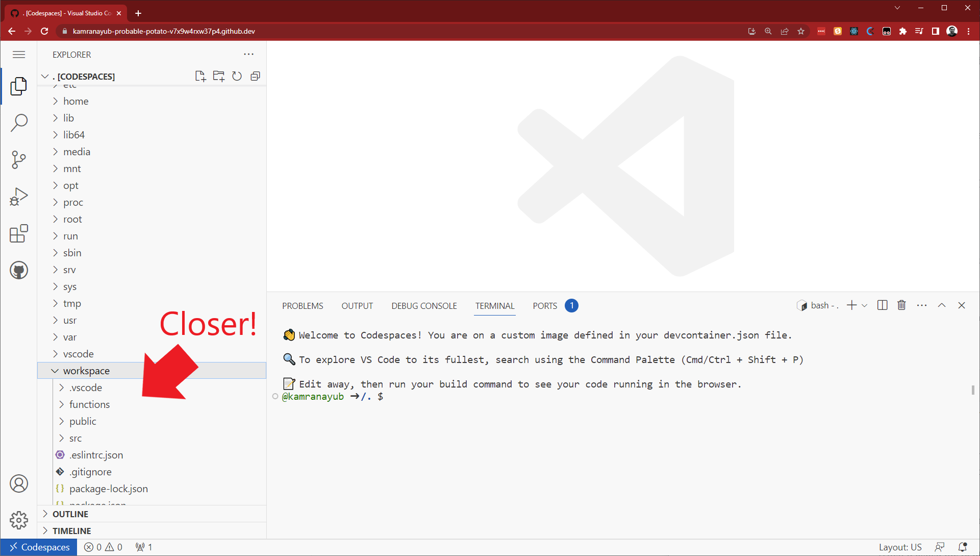Kill terminal with the trash icon
980x556 pixels.
[901, 305]
